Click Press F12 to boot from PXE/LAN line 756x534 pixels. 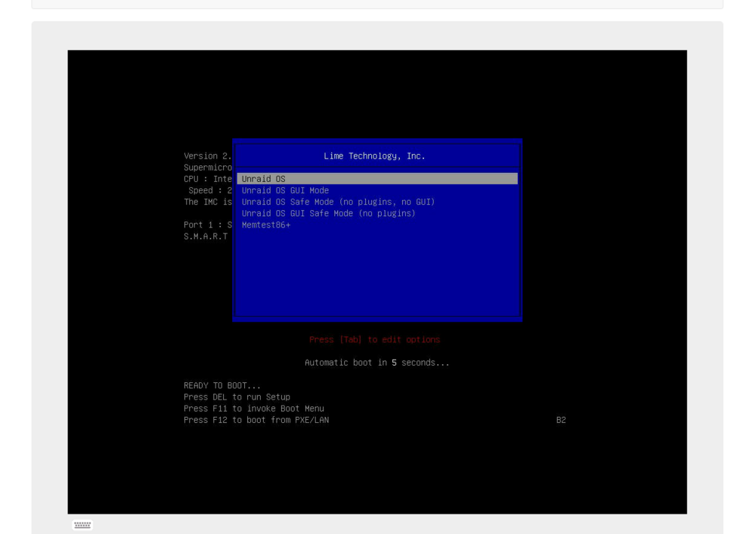pyautogui.click(x=256, y=420)
